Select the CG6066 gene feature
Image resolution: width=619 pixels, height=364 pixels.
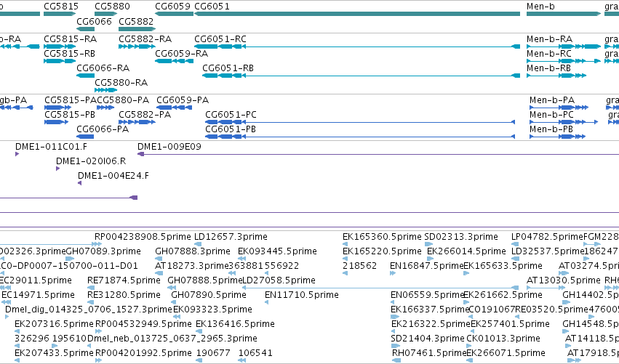point(85,29)
